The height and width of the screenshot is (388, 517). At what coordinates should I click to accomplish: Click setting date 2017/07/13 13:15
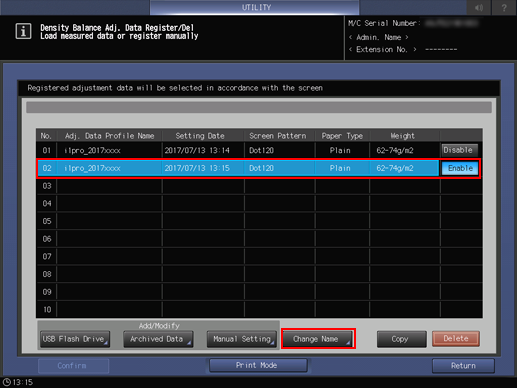[x=197, y=168]
